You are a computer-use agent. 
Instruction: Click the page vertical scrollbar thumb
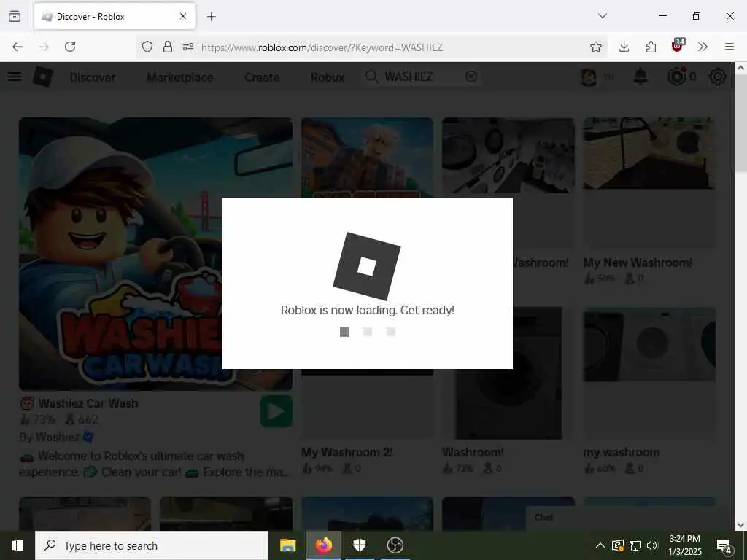tap(740, 123)
